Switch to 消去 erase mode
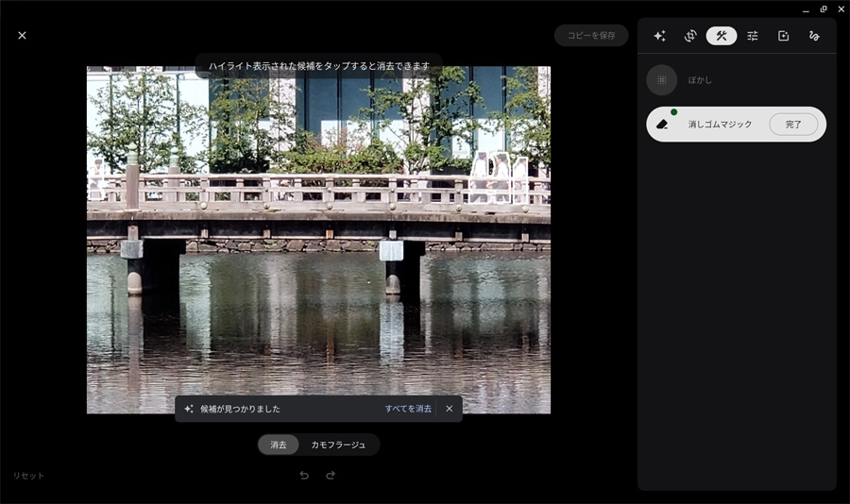The image size is (850, 504). click(278, 445)
